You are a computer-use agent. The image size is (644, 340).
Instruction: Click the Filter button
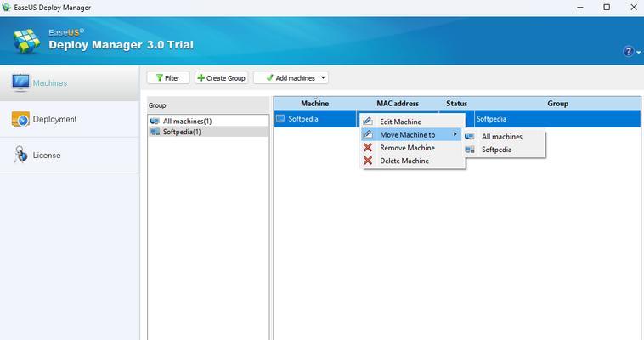[x=168, y=77]
